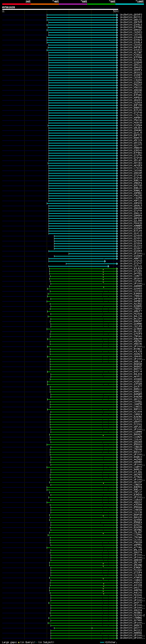Click hit label UniRef100_A8W7I1

pyautogui.click(x=131, y=259)
